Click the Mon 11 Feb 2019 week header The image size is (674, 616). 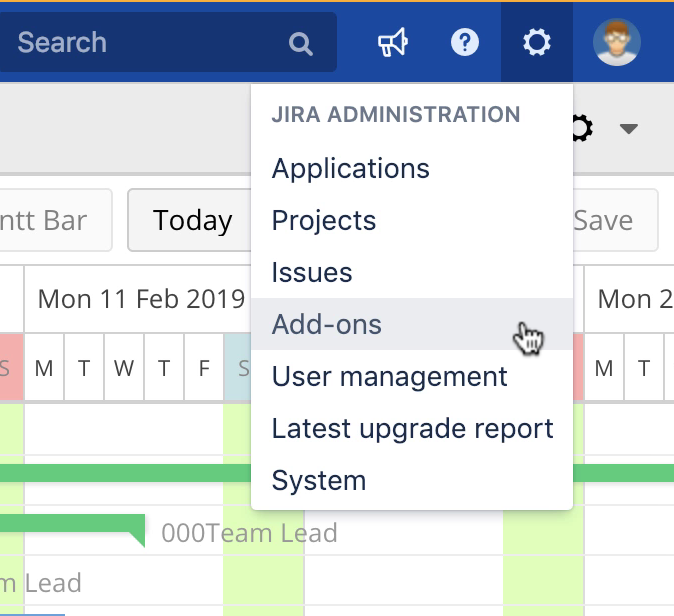[141, 298]
